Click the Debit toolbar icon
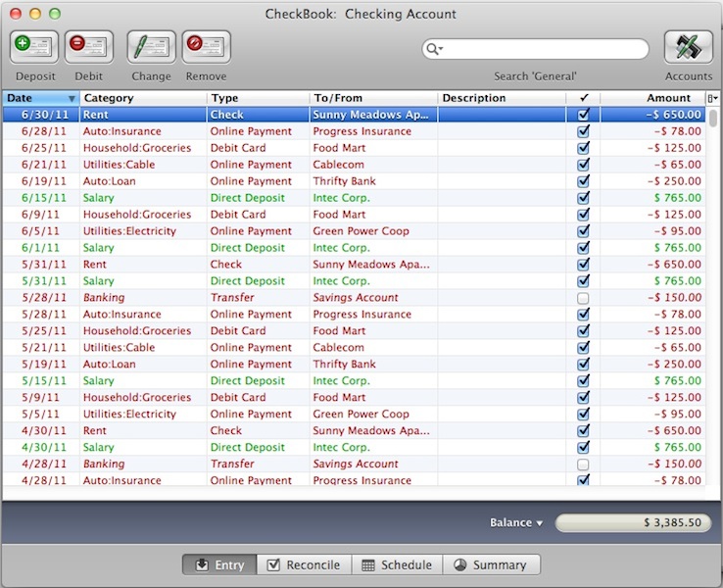The image size is (723, 588). pos(88,47)
